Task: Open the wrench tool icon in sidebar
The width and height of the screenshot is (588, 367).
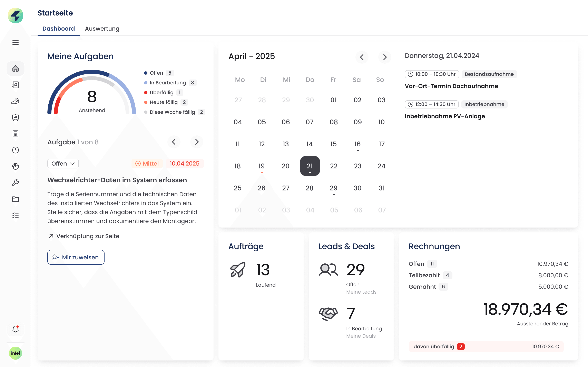Action: (x=15, y=182)
